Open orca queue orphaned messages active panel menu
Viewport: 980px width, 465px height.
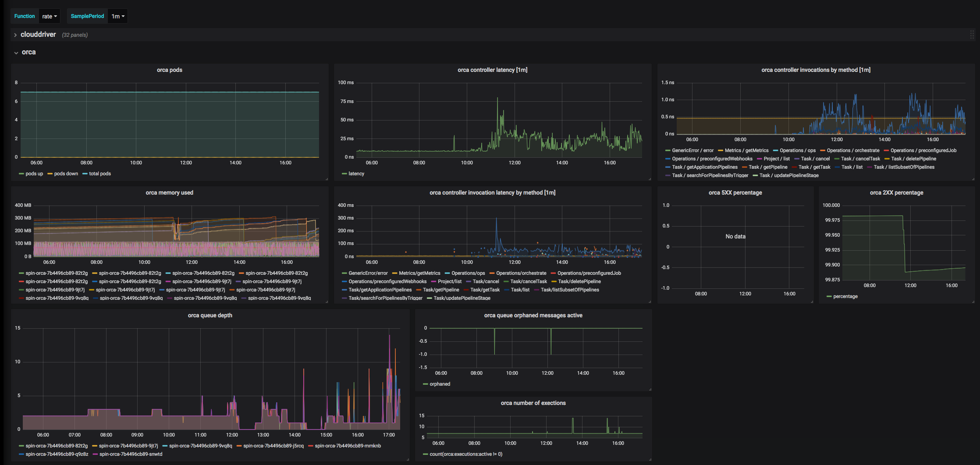pyautogui.click(x=533, y=315)
